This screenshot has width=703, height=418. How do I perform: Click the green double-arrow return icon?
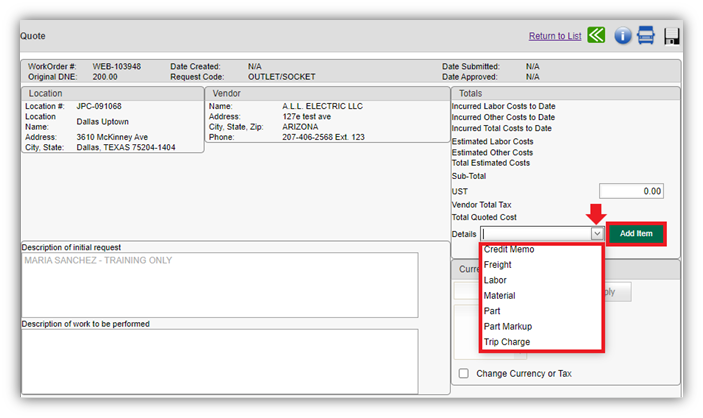coord(596,35)
